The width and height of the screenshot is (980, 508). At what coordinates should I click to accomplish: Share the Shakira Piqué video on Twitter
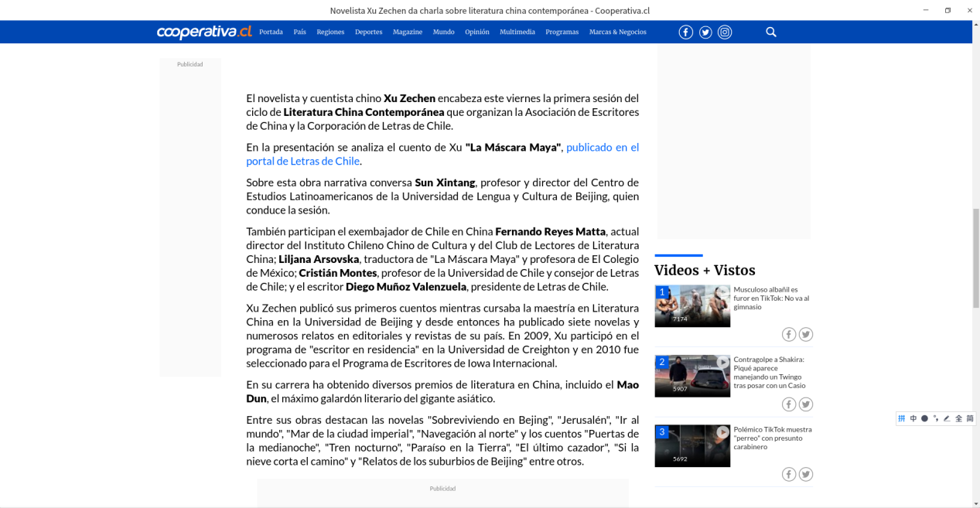click(805, 404)
